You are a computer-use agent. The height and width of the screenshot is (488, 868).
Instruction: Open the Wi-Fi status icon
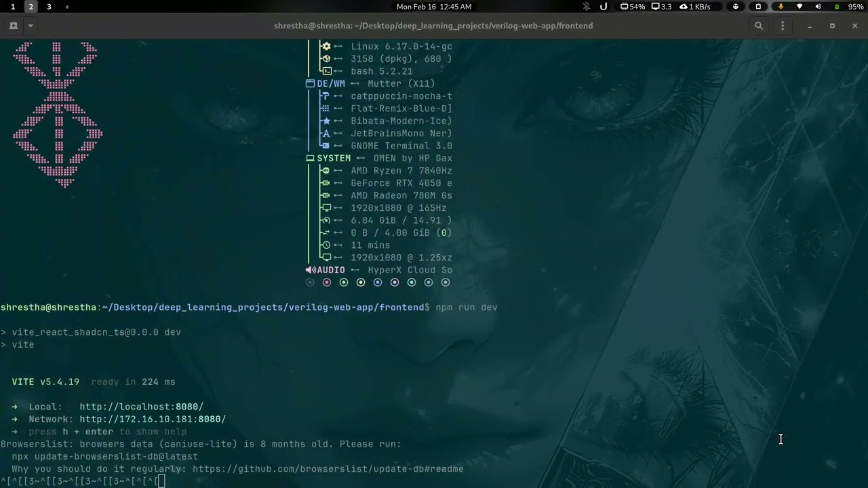(x=800, y=7)
